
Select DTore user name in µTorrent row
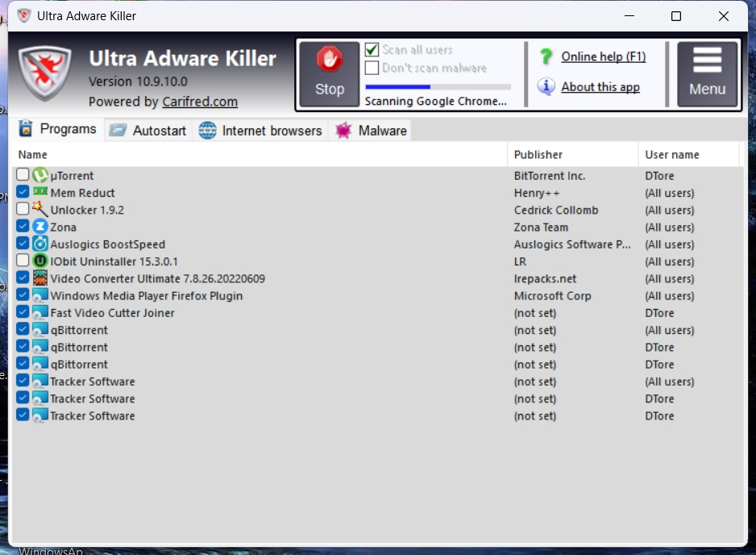[659, 176]
